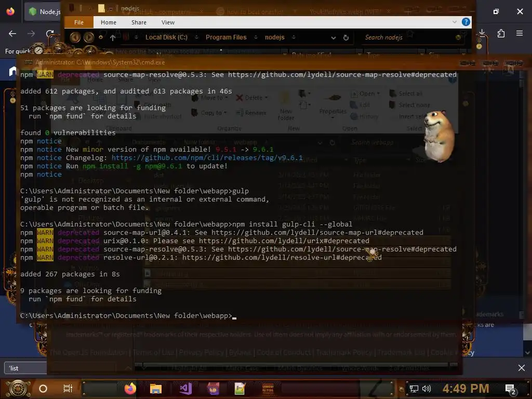Expand the chevron after the nodejs breadcrumb
The height and width of the screenshot is (399, 532).
coord(294,37)
